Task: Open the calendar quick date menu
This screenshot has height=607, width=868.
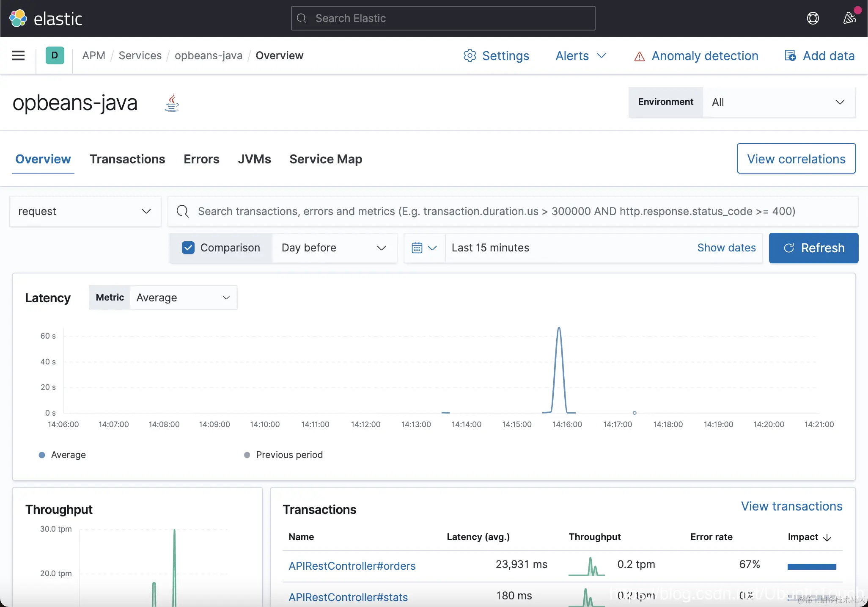Action: pyautogui.click(x=424, y=248)
